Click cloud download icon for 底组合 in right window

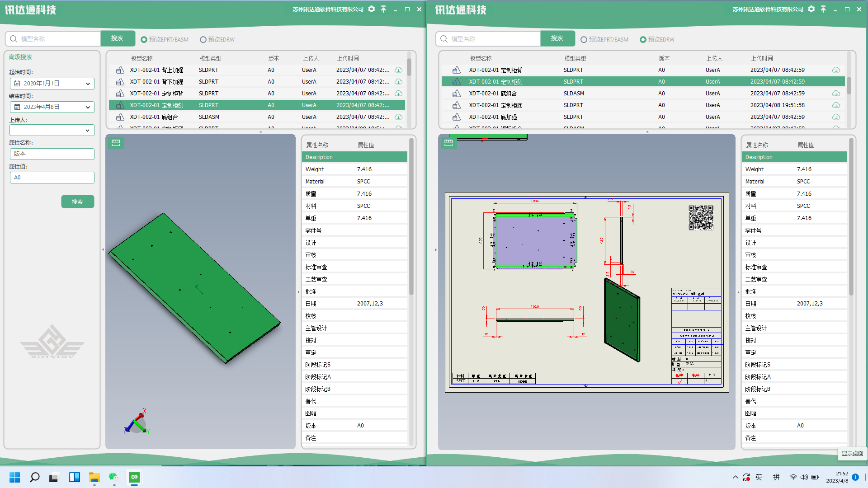tap(836, 94)
